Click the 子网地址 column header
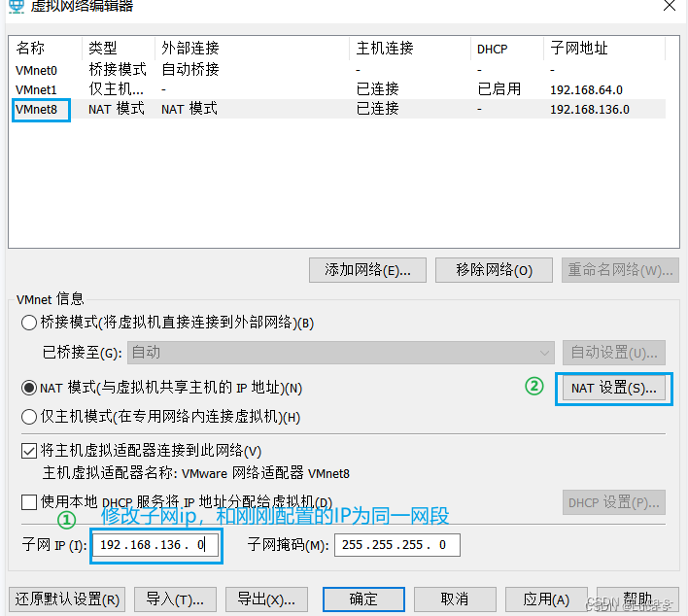688x616 pixels. coord(604,49)
